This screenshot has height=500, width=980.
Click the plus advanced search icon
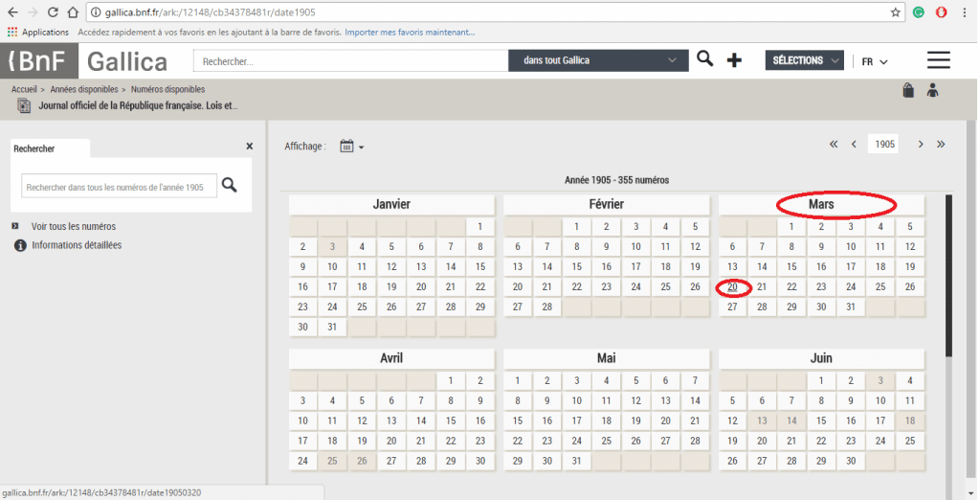click(734, 60)
